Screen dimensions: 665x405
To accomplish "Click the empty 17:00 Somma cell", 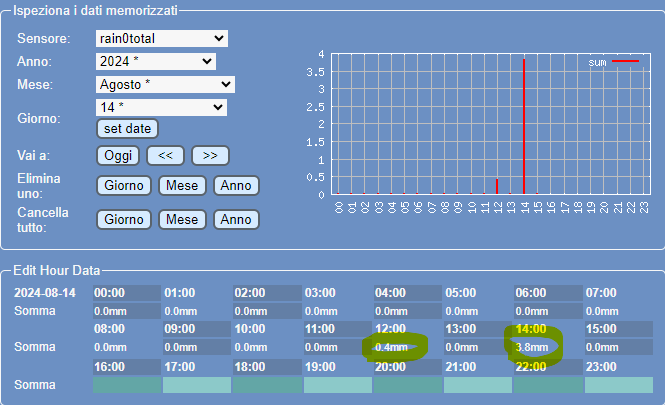I will pos(197,385).
